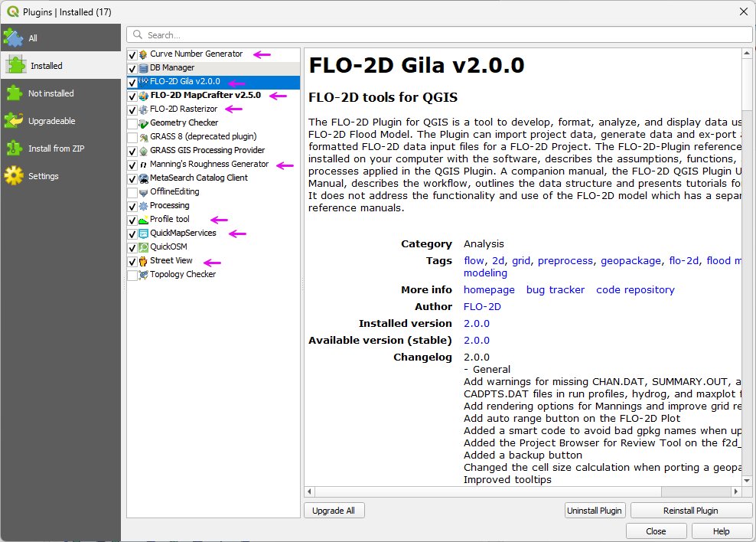Image resolution: width=756 pixels, height=542 pixels.
Task: Open the Not installed tab
Action: pos(51,93)
